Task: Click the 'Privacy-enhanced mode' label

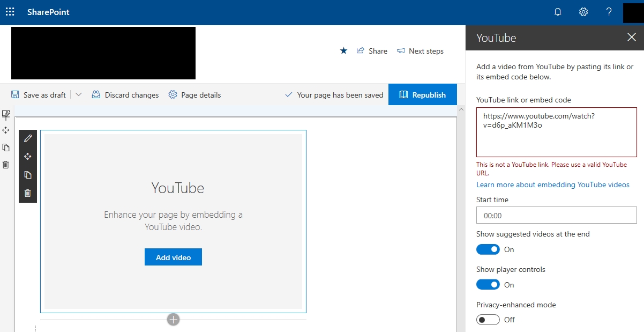Action: [516, 305]
